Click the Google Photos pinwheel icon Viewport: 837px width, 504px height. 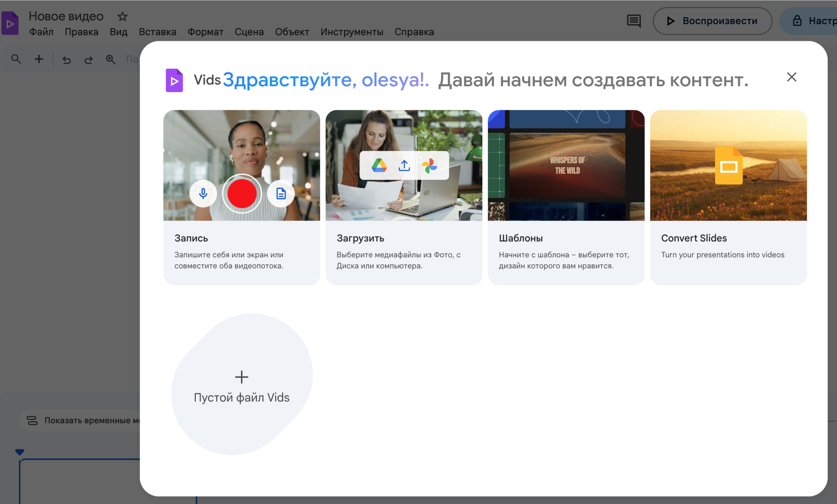click(429, 165)
